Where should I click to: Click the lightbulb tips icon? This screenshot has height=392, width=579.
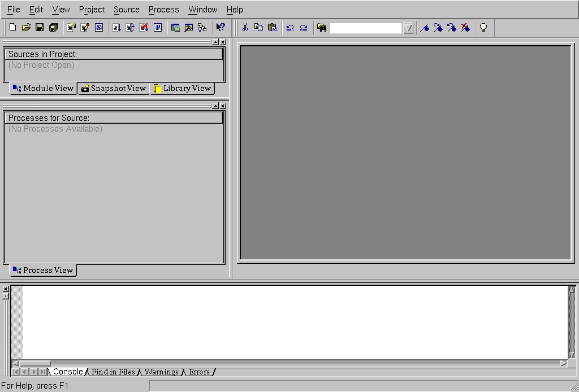coord(483,27)
